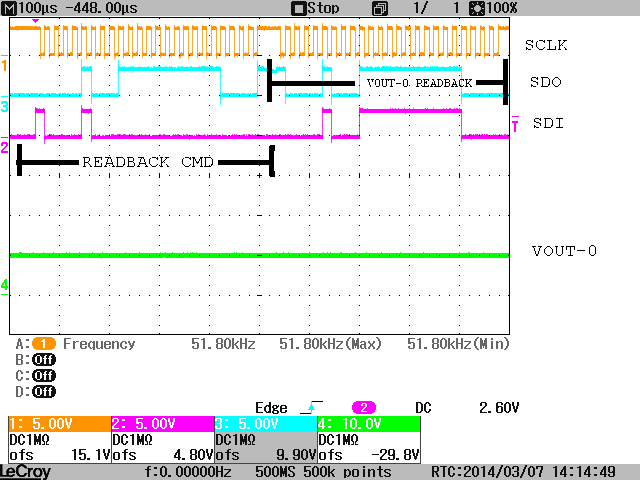The width and height of the screenshot is (640, 480).
Task: Click the pink T trigger level marker
Action: point(515,124)
